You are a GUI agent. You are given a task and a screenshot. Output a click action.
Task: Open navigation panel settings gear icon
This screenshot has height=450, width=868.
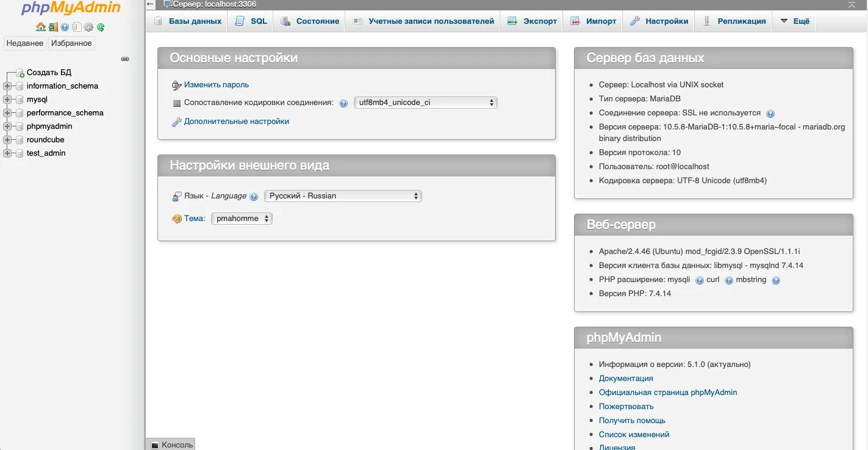[88, 27]
